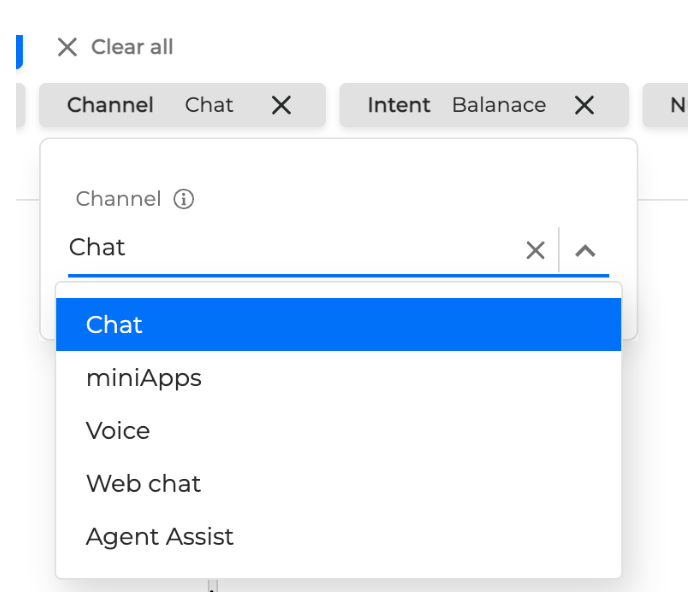
Task: Click the blue button at top left edge
Action: pyautogui.click(x=18, y=49)
